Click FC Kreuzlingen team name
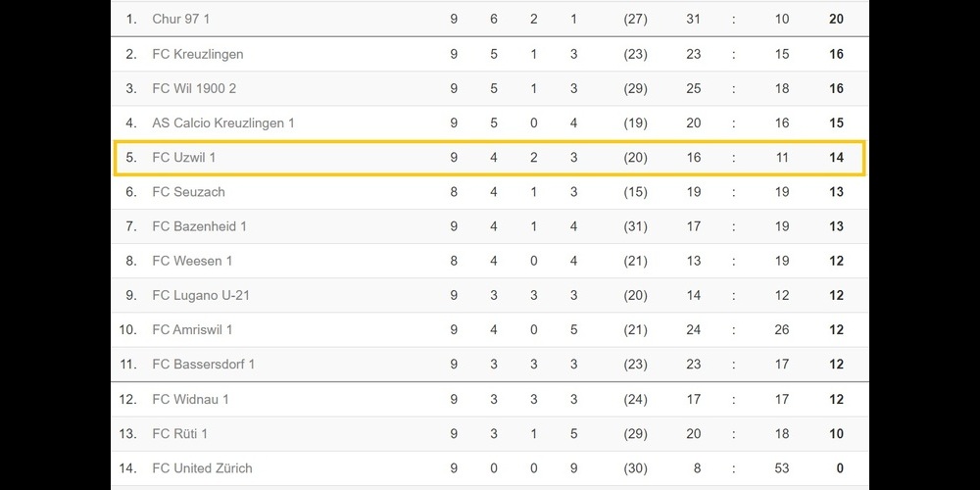This screenshot has height=490, width=980. click(198, 54)
